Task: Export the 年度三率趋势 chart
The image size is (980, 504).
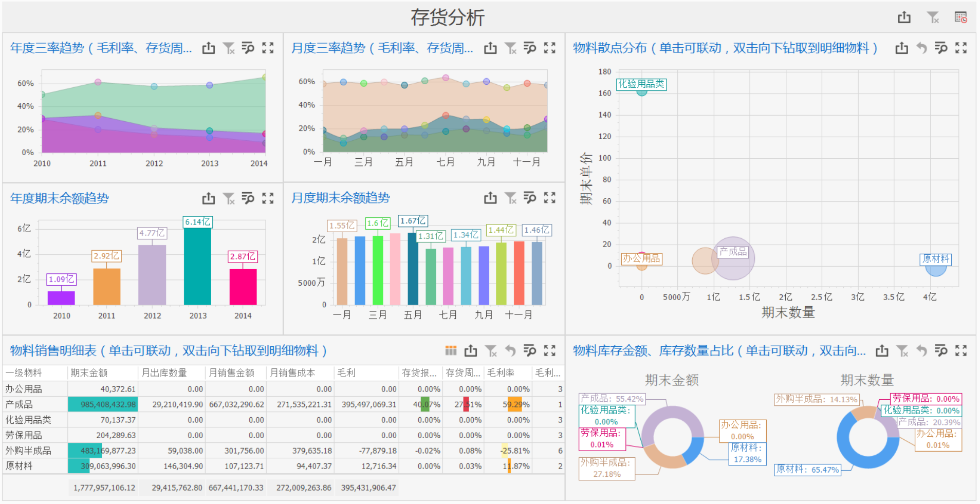Action: coord(208,48)
